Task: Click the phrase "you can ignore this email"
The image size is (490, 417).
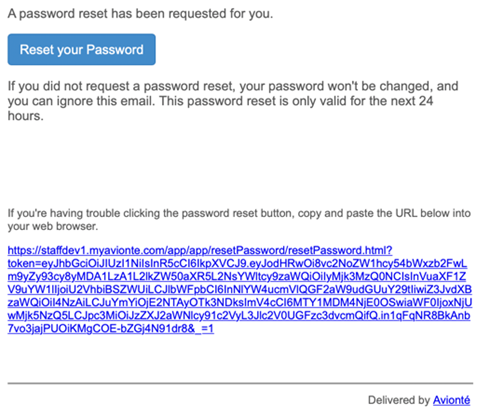Action: pos(81,101)
